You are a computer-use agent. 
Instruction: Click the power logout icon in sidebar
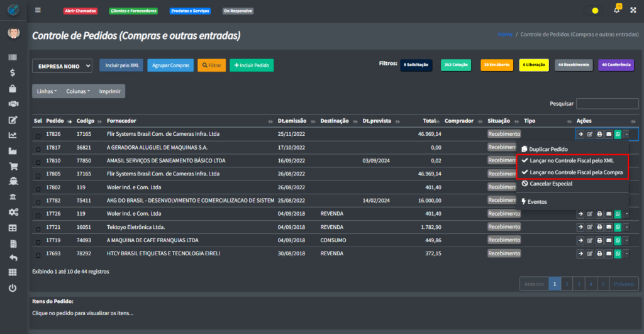(x=13, y=288)
